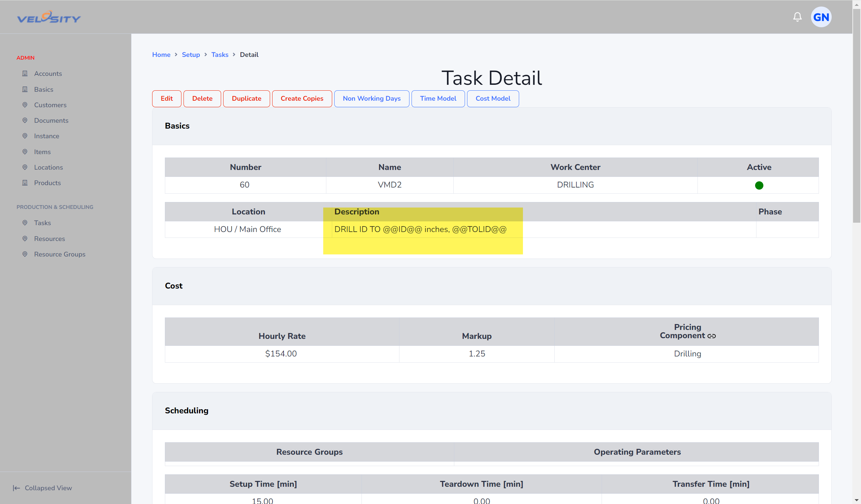This screenshot has width=861, height=504.
Task: Open the Time Model button
Action: (438, 99)
